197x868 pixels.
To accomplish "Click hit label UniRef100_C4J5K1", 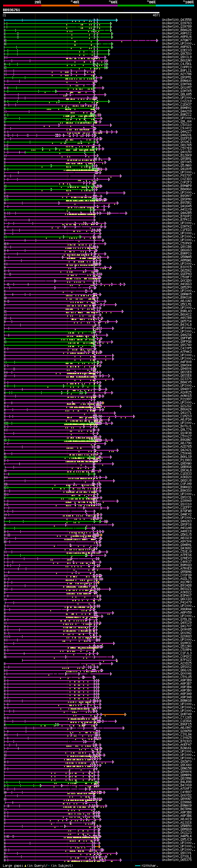I will coord(177,64).
